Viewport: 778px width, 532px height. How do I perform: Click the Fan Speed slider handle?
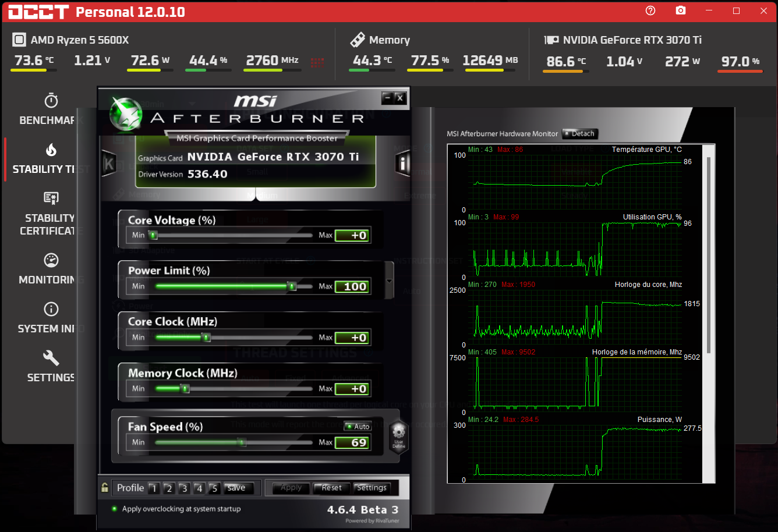[x=242, y=442]
